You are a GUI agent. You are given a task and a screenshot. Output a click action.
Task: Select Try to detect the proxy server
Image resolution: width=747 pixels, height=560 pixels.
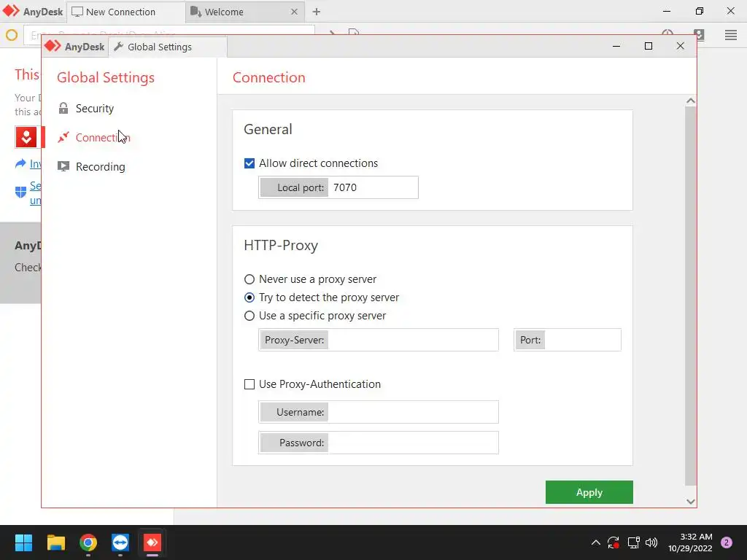click(249, 297)
